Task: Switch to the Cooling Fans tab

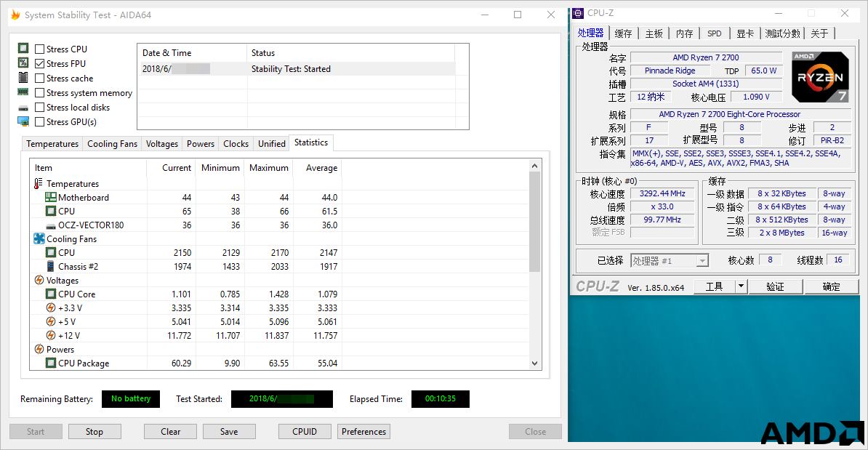Action: 113,144
